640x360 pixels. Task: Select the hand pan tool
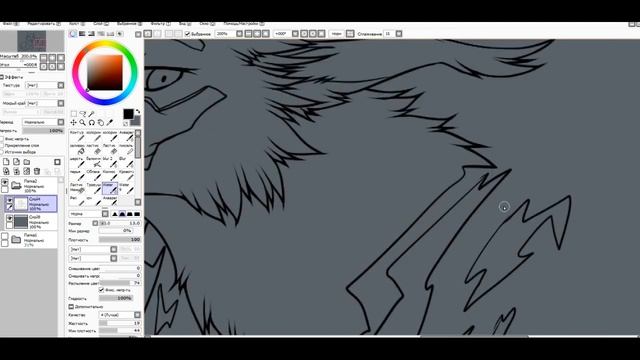(x=101, y=122)
